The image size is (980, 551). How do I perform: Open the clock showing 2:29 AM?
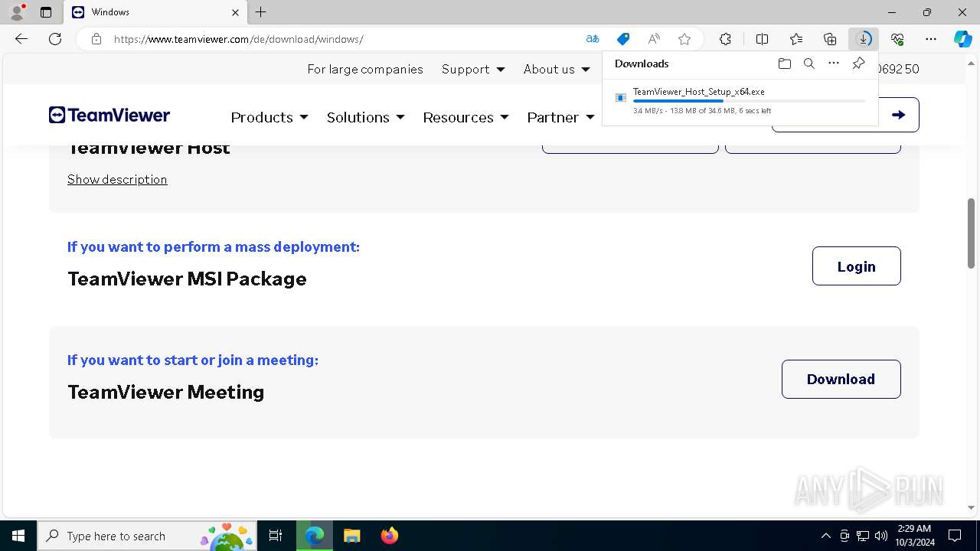tap(914, 536)
